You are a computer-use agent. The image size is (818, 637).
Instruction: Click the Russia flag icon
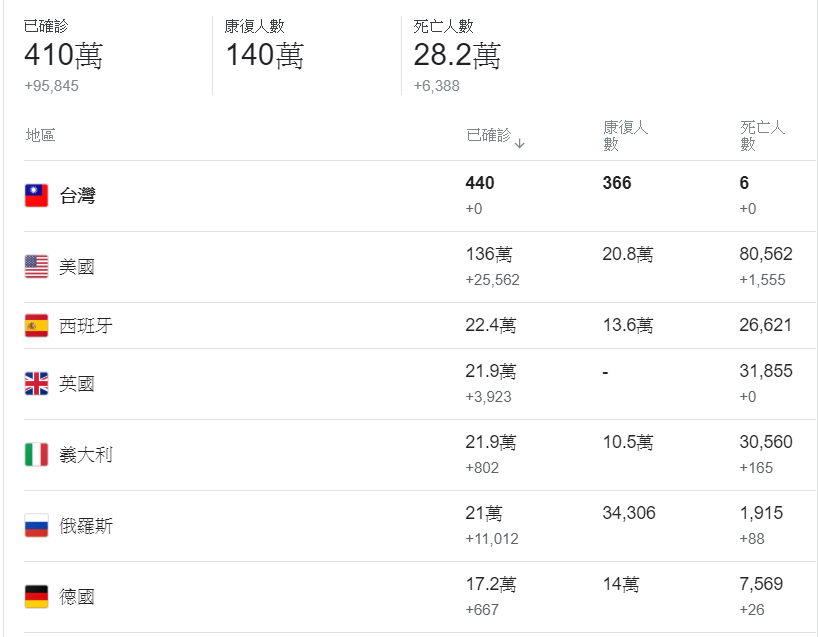pos(37,525)
